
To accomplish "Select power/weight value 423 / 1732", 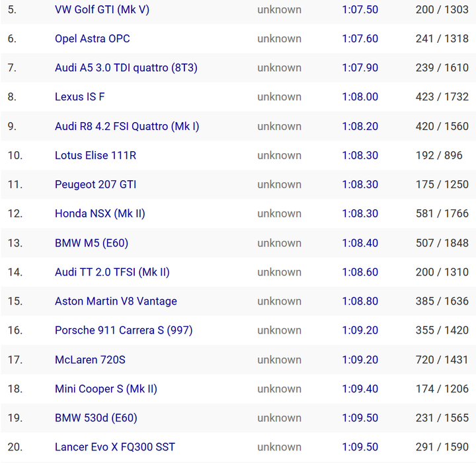I will click(442, 97).
